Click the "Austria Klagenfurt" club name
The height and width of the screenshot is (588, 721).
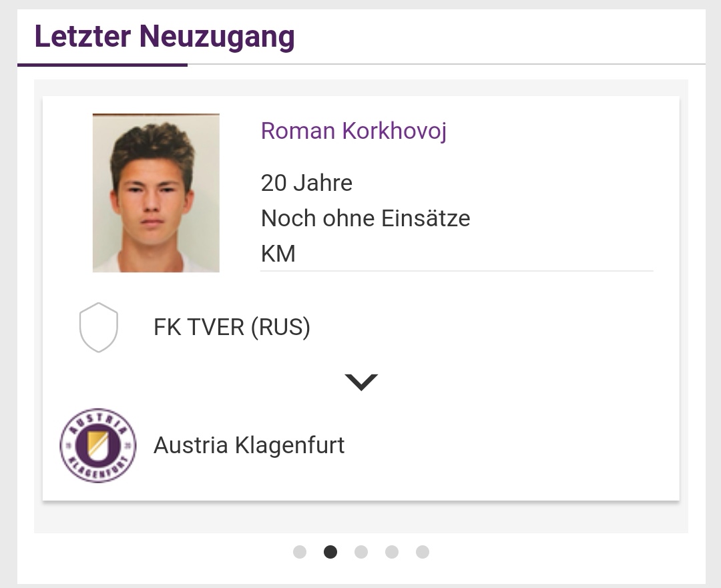point(249,445)
